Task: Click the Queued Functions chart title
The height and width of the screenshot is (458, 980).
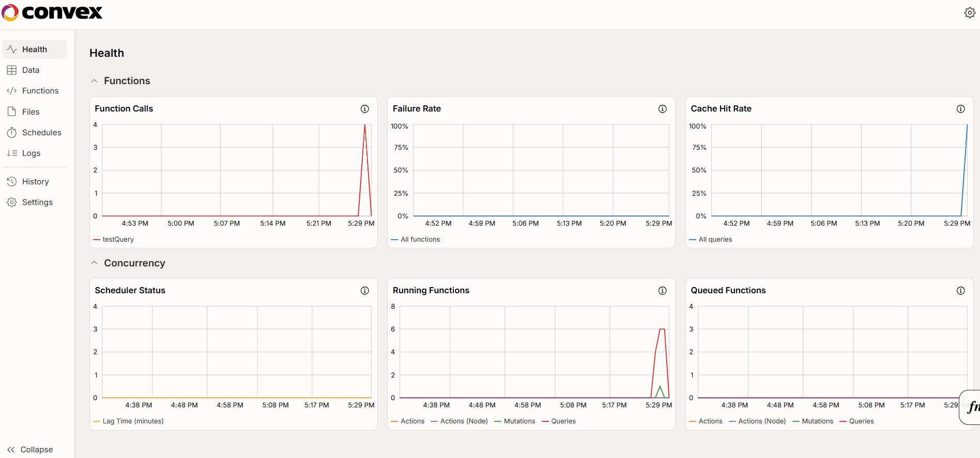Action: [x=728, y=291]
